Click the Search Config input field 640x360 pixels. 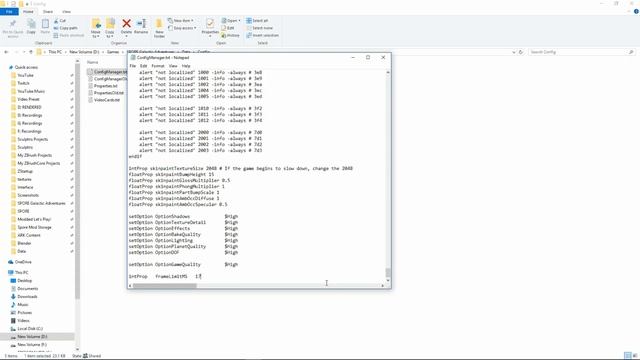pos(581,52)
